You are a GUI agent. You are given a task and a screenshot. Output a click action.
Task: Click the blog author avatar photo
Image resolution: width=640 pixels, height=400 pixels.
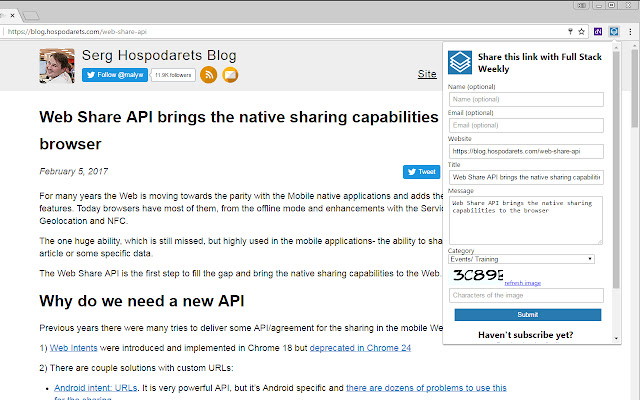tap(58, 66)
